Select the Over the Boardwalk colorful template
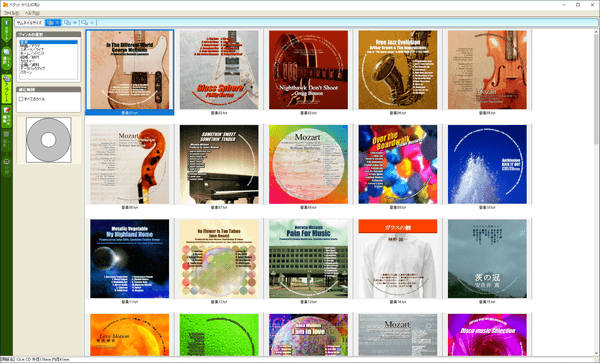The image size is (600, 363). pyautogui.click(x=398, y=164)
